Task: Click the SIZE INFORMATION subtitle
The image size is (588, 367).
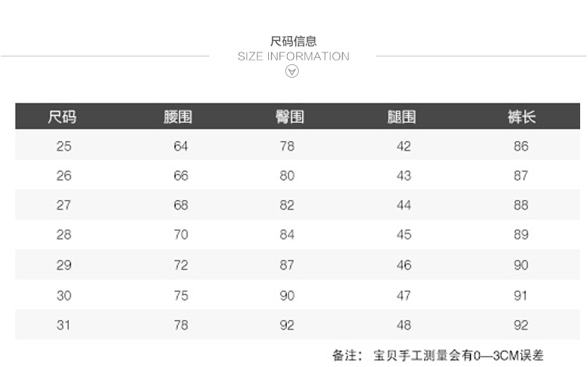Action: click(x=293, y=56)
